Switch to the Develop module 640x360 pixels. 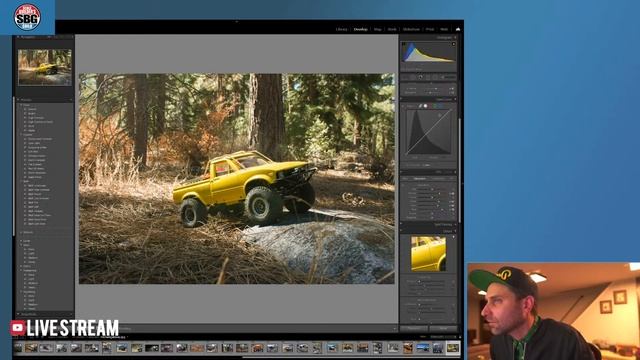point(360,29)
